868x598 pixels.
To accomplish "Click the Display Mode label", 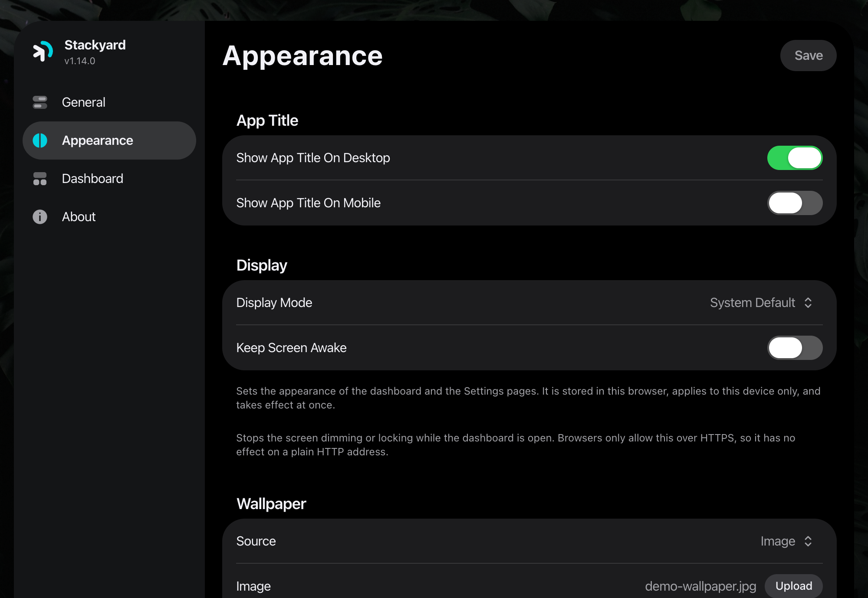I will click(x=274, y=303).
